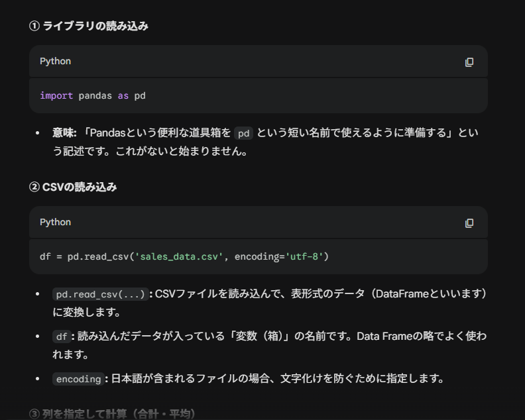Viewport: 525px width, 420px height.
Task: Click the purple 'import' keyword in code
Action: point(56,95)
